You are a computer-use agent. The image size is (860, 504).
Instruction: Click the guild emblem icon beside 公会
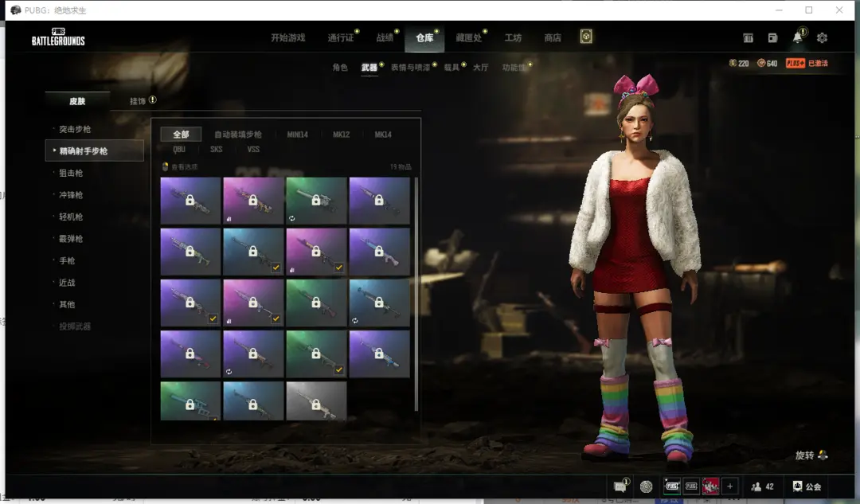pos(797,486)
